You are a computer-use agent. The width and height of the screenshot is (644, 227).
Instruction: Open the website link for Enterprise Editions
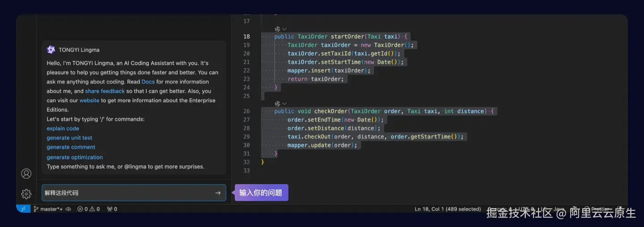[x=89, y=101]
